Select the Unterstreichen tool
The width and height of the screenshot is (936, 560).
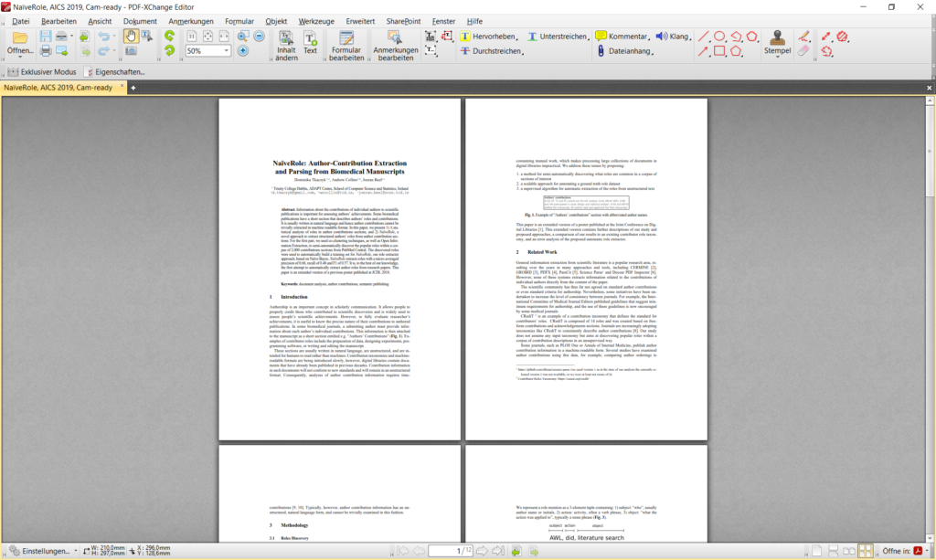pos(558,37)
